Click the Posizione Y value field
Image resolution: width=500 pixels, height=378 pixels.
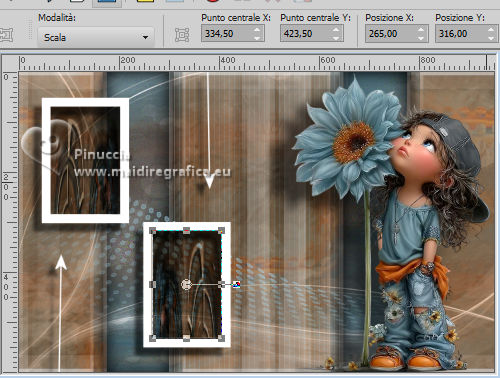point(461,34)
